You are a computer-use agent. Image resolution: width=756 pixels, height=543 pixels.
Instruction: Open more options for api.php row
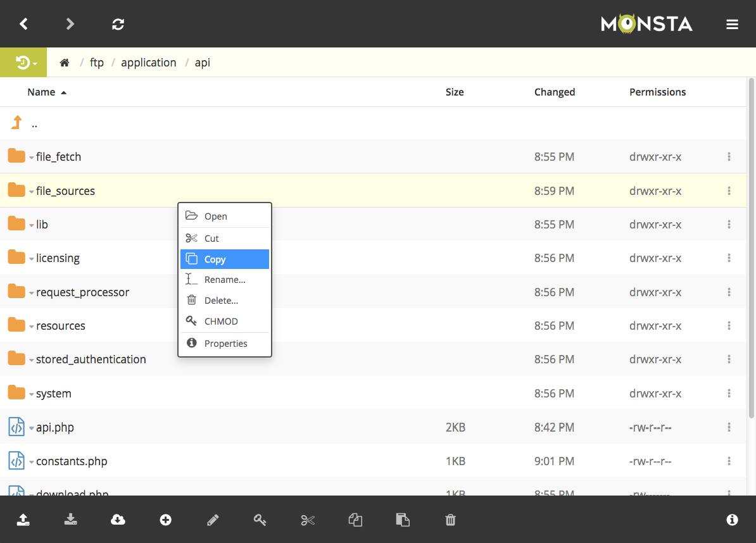[729, 427]
